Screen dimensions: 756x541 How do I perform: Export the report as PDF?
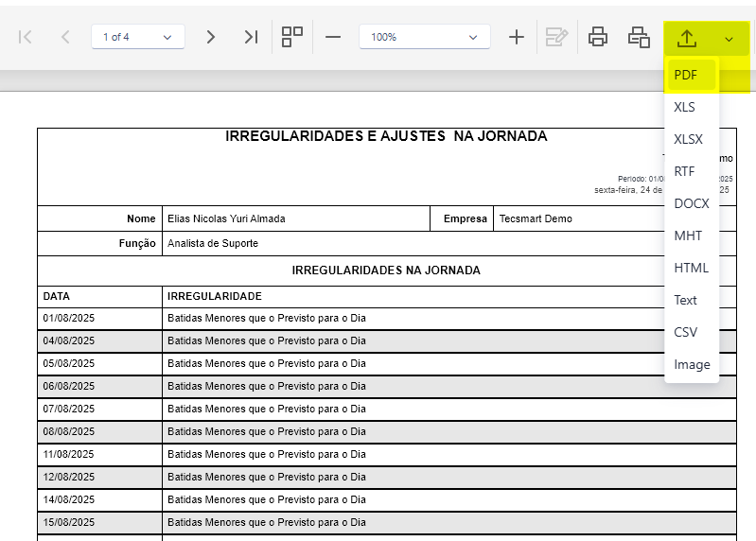click(x=692, y=75)
